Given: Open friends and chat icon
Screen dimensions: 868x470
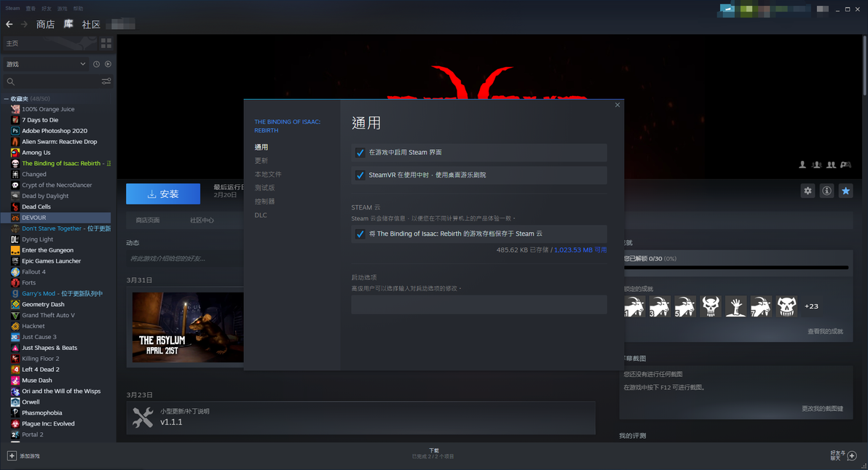Looking at the screenshot, I should pyautogui.click(x=852, y=455).
